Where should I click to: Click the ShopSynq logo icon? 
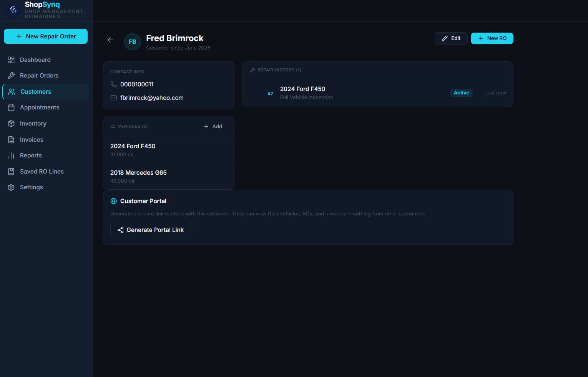pyautogui.click(x=13, y=10)
